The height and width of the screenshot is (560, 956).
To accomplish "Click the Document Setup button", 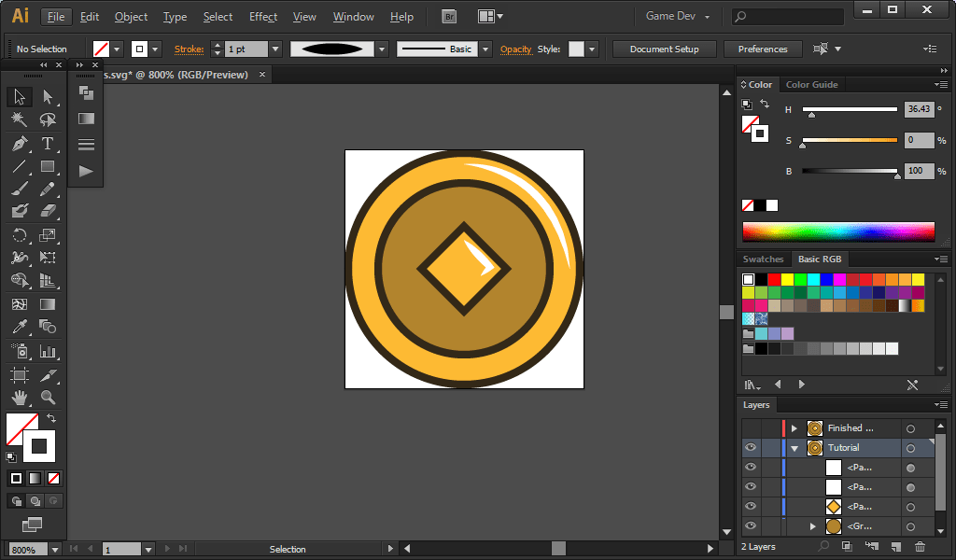I will point(665,49).
